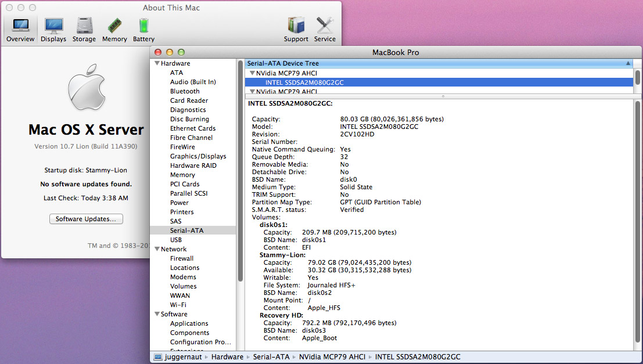This screenshot has height=364, width=643.
Task: Click the split divider handle below device tree
Action: [x=443, y=96]
